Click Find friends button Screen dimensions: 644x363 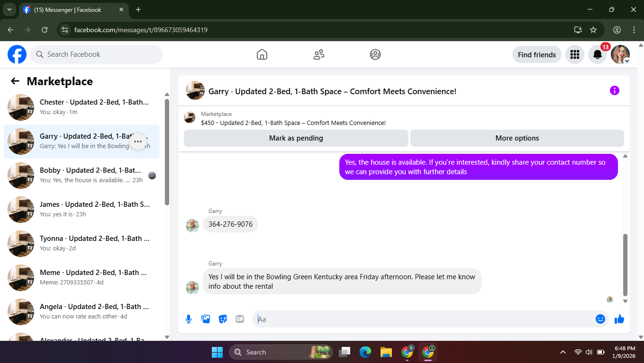coord(537,54)
